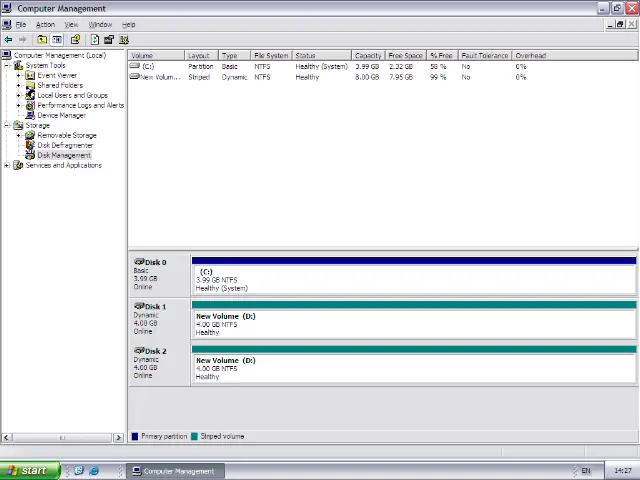Click the dark blue bar above the (C:) partition
The height and width of the screenshot is (480, 640).
[x=414, y=261]
